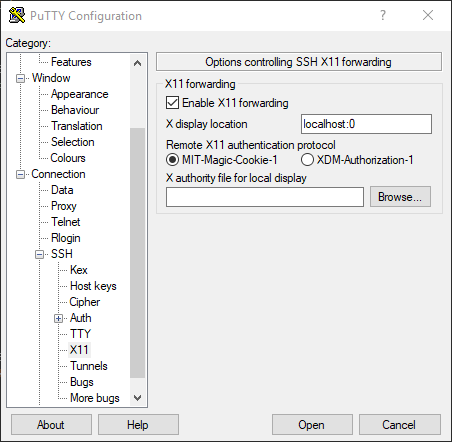Choose XDM-Authorization-1 protocol

[307, 160]
